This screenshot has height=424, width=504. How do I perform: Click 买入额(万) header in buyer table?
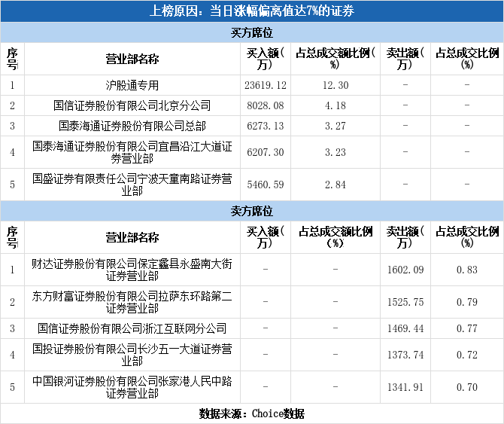click(266, 59)
